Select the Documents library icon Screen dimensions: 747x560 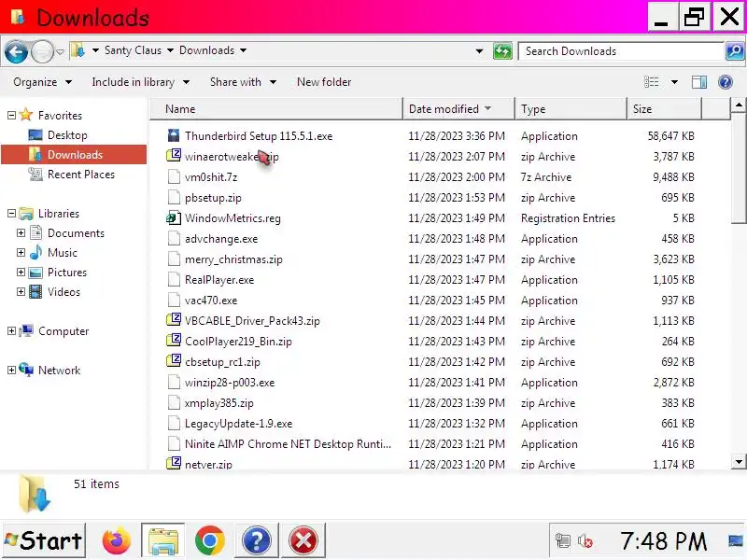pos(35,232)
